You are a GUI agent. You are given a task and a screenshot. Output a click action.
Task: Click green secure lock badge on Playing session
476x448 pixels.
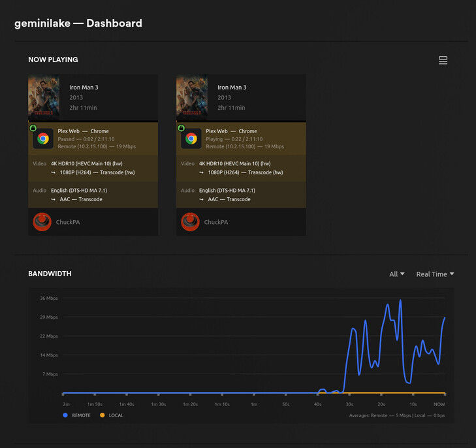click(x=182, y=128)
